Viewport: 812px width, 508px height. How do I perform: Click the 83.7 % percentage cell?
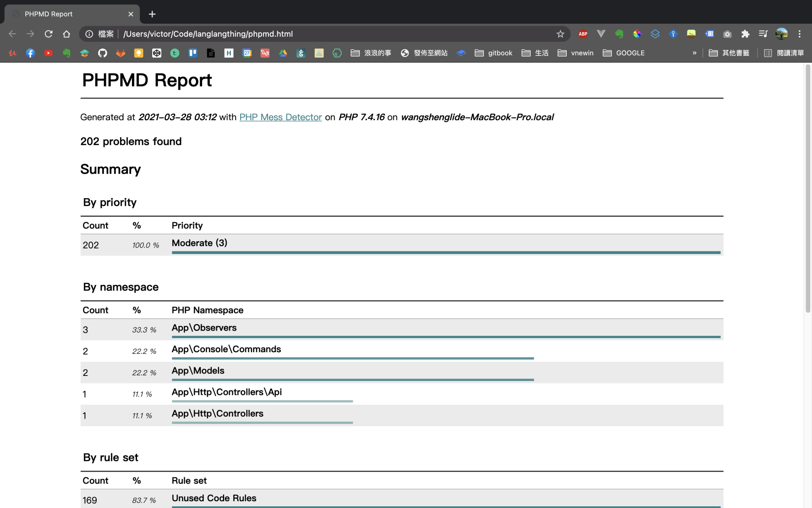[144, 500]
